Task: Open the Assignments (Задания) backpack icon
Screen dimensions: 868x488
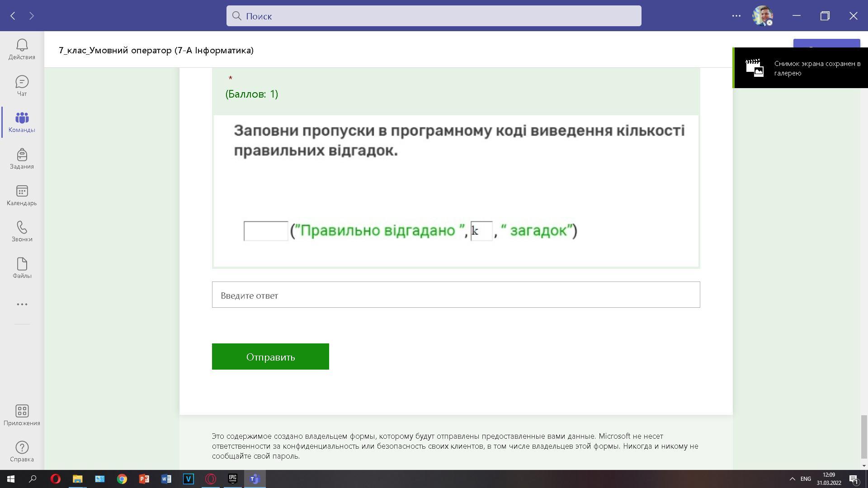Action: point(22,159)
